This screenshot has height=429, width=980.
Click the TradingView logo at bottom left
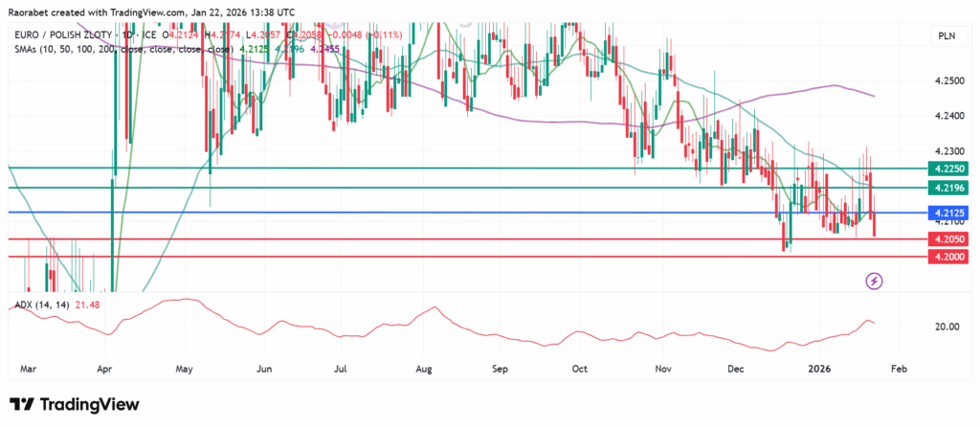click(74, 405)
